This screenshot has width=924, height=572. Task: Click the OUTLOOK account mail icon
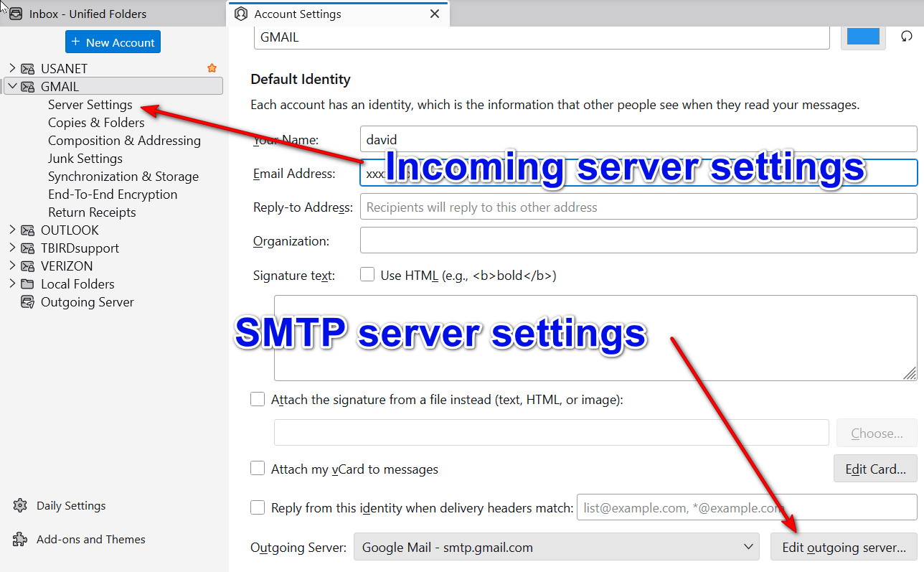click(x=27, y=230)
